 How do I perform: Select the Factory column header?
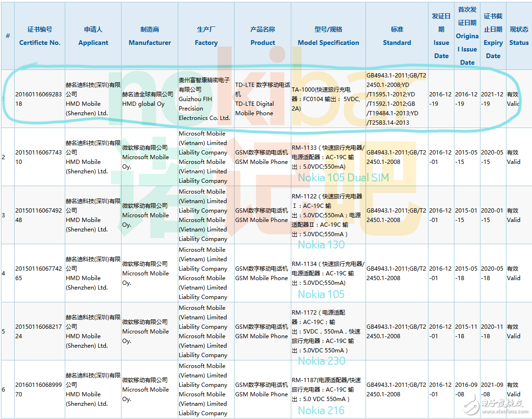[206, 36]
